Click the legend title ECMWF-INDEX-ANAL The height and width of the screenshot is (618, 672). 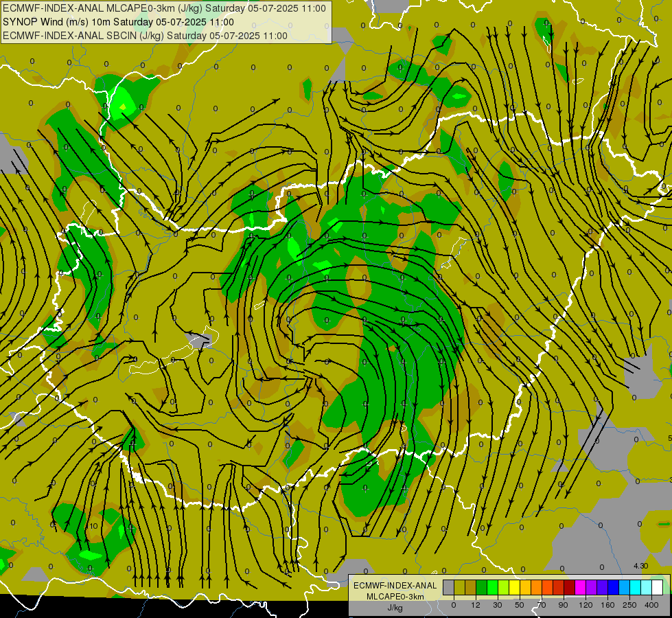[395, 586]
